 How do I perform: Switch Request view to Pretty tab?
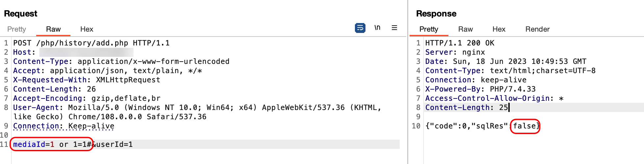click(x=16, y=29)
